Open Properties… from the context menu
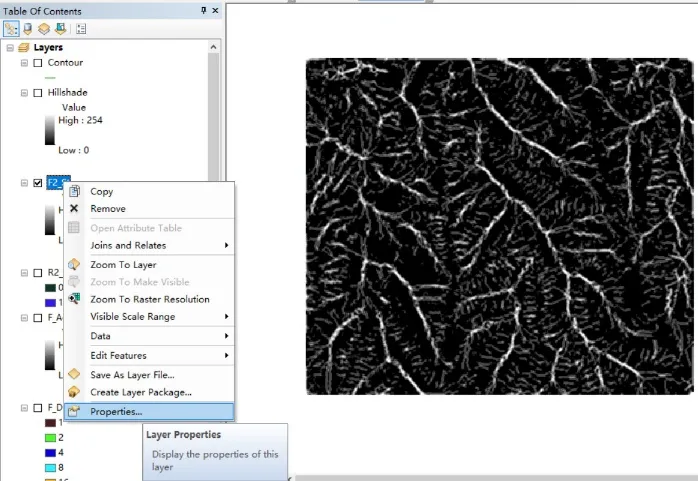 [x=149, y=412]
